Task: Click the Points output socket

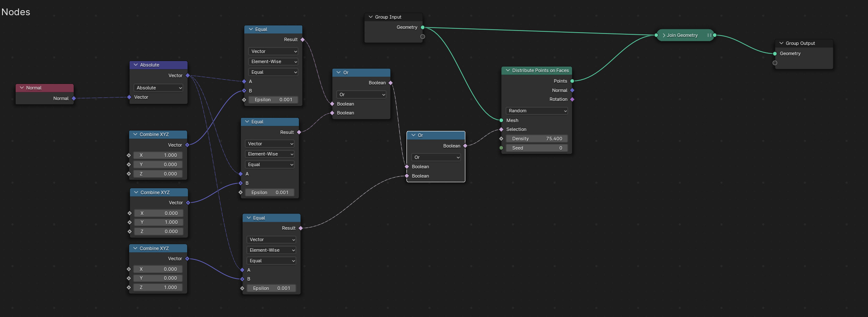Action: pyautogui.click(x=572, y=81)
